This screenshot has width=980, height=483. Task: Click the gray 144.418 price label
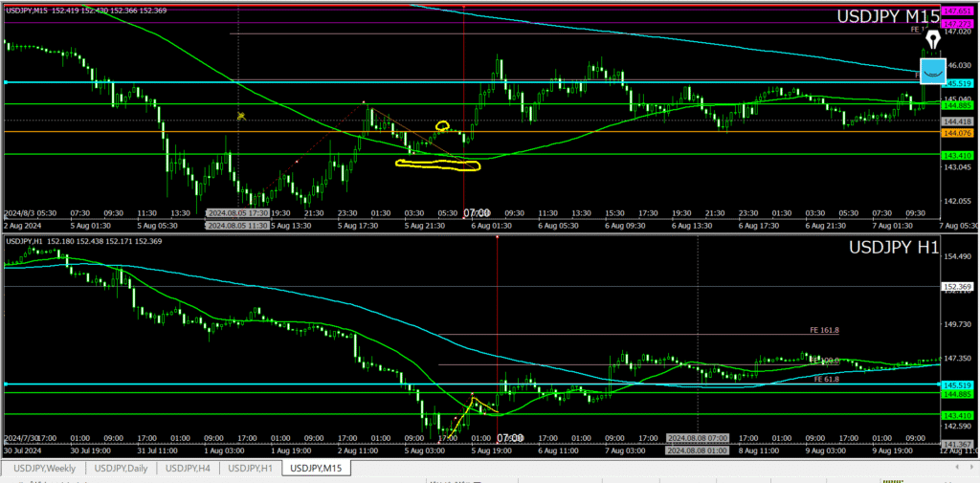[x=957, y=121]
